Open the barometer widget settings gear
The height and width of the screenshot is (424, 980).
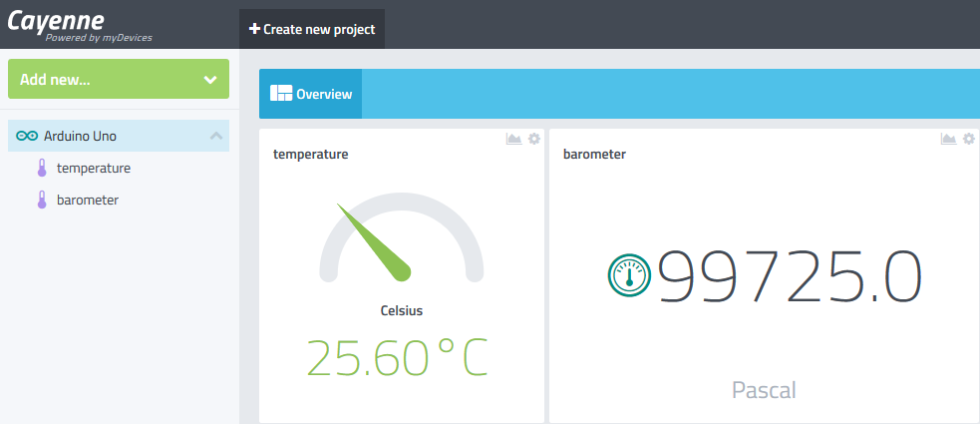pos(969,139)
